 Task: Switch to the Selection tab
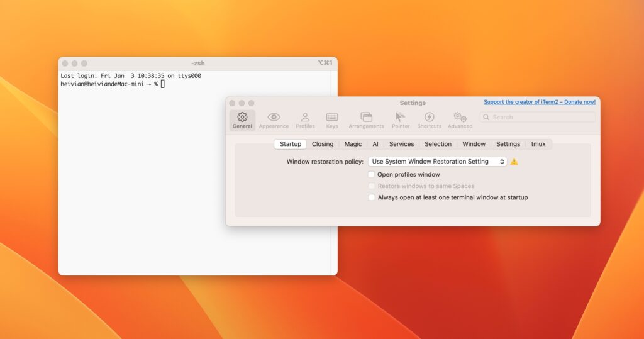click(438, 144)
